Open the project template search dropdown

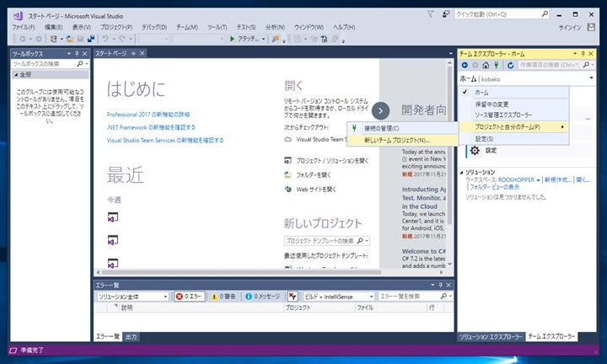[x=367, y=241]
